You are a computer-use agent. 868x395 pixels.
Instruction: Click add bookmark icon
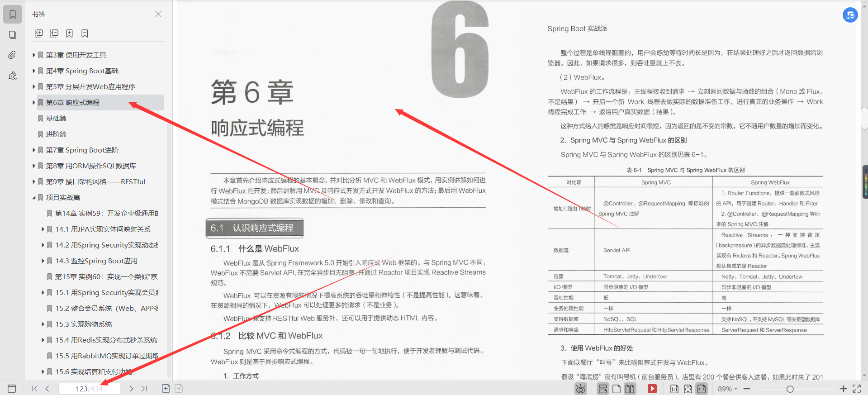click(x=69, y=33)
